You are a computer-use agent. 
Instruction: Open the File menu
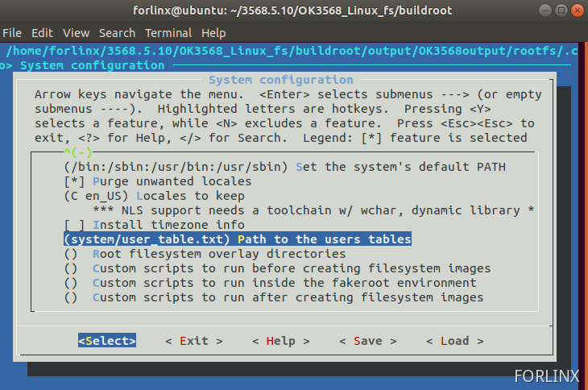click(12, 33)
